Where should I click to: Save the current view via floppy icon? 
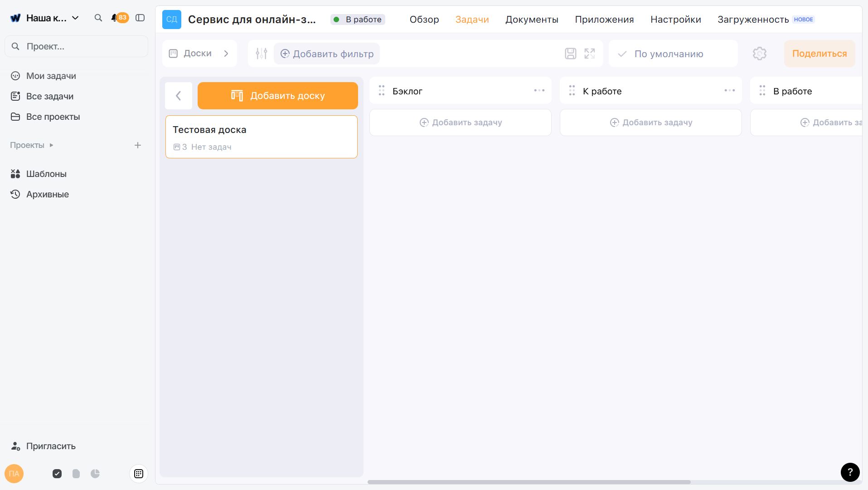(571, 54)
